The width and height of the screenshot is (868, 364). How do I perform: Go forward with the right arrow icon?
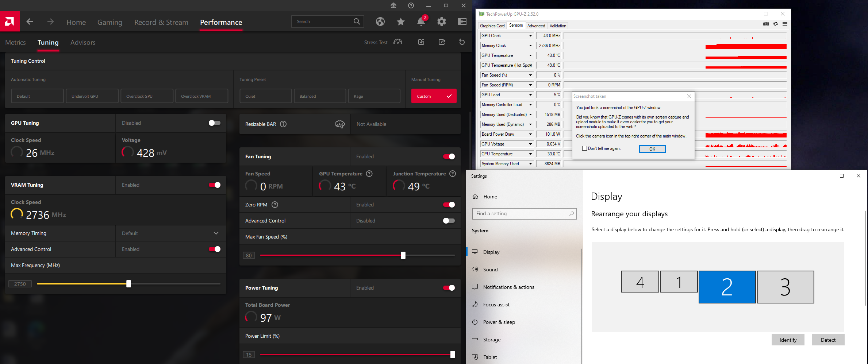point(50,22)
